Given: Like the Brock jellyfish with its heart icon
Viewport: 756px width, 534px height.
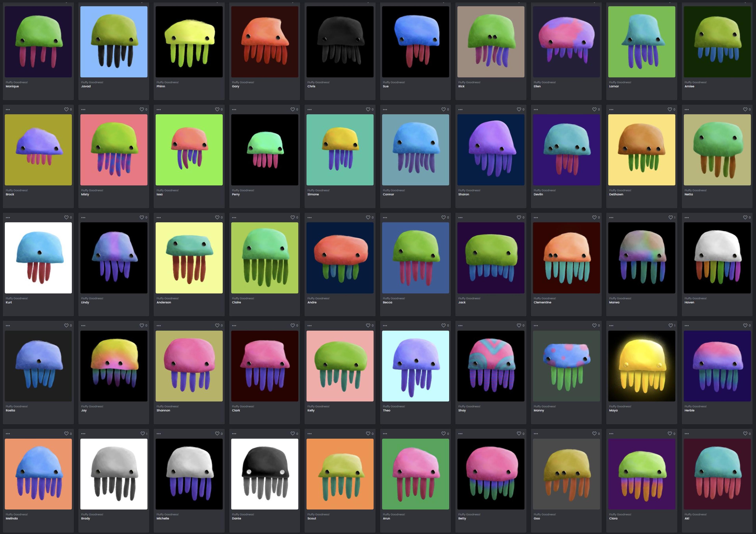Looking at the screenshot, I should click(66, 109).
